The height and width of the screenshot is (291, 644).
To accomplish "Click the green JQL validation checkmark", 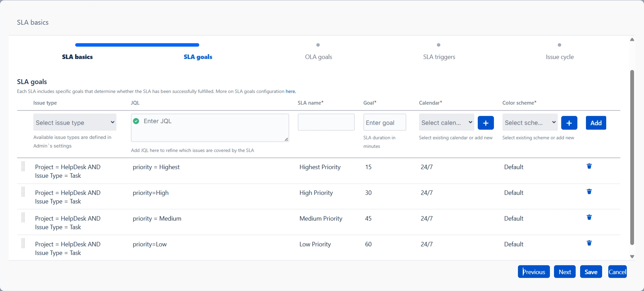I will [x=136, y=121].
